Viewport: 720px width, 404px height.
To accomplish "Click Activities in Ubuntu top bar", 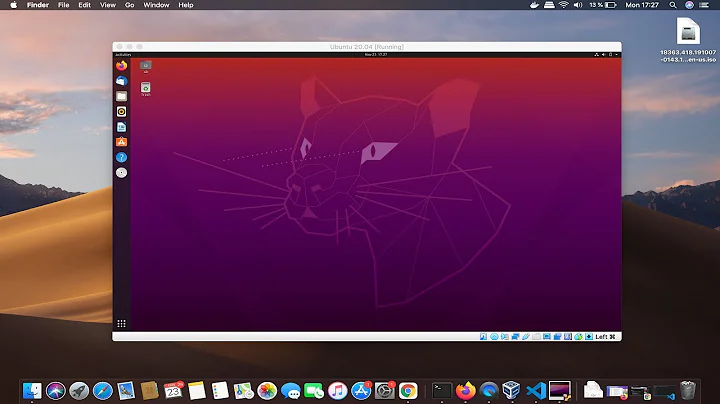I will pyautogui.click(x=123, y=55).
